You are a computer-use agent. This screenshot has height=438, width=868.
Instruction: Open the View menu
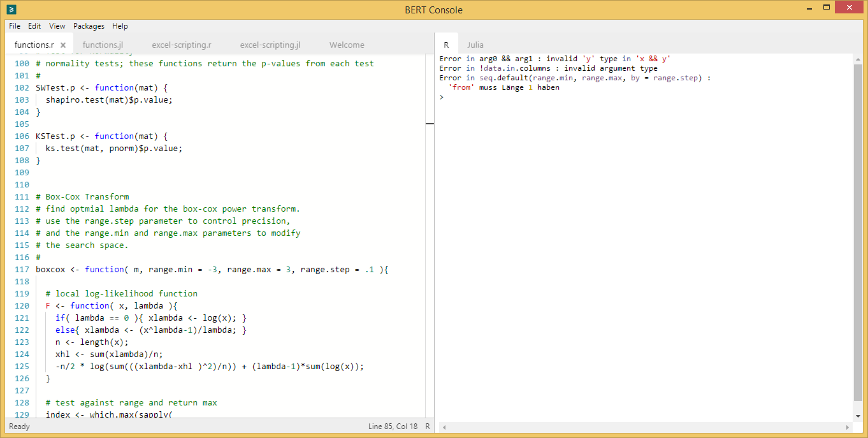coord(57,26)
